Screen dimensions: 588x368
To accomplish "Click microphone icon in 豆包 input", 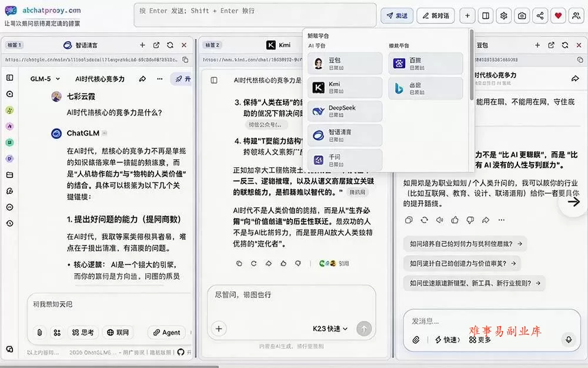I will pyautogui.click(x=569, y=340).
